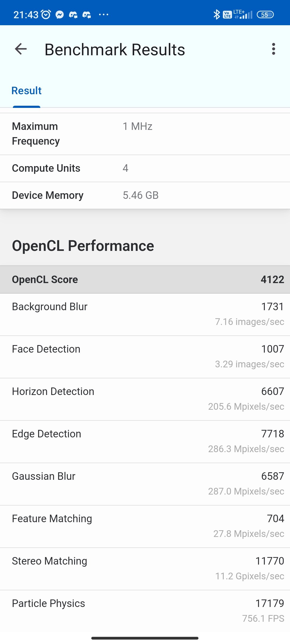Open the three-dot overflow menu

click(273, 49)
